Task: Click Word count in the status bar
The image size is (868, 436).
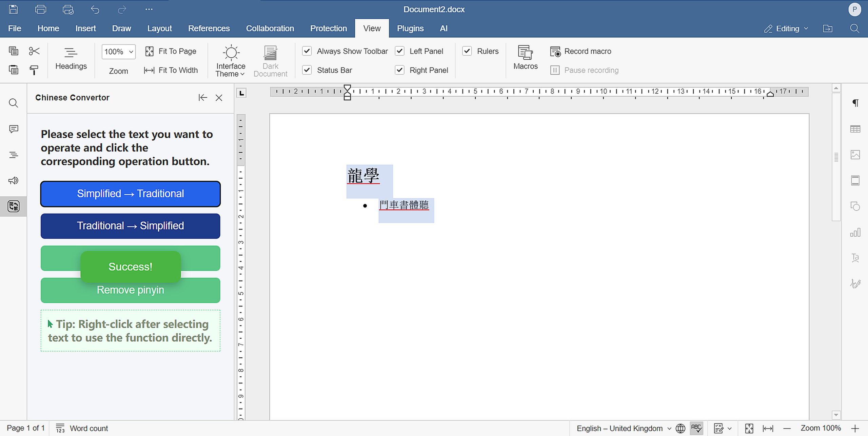Action: pyautogui.click(x=82, y=428)
